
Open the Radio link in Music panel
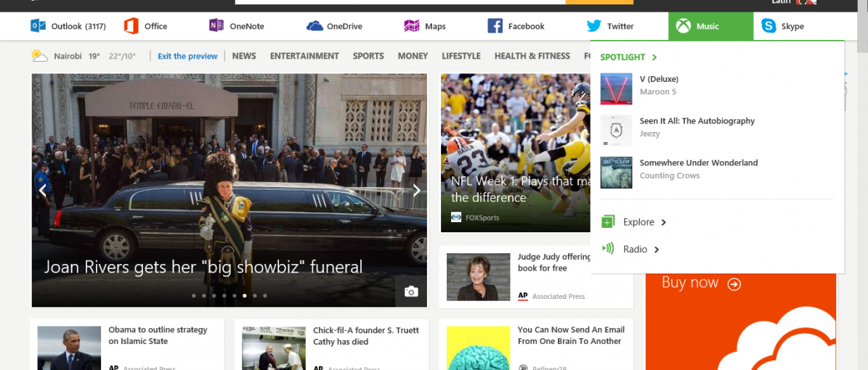point(635,249)
